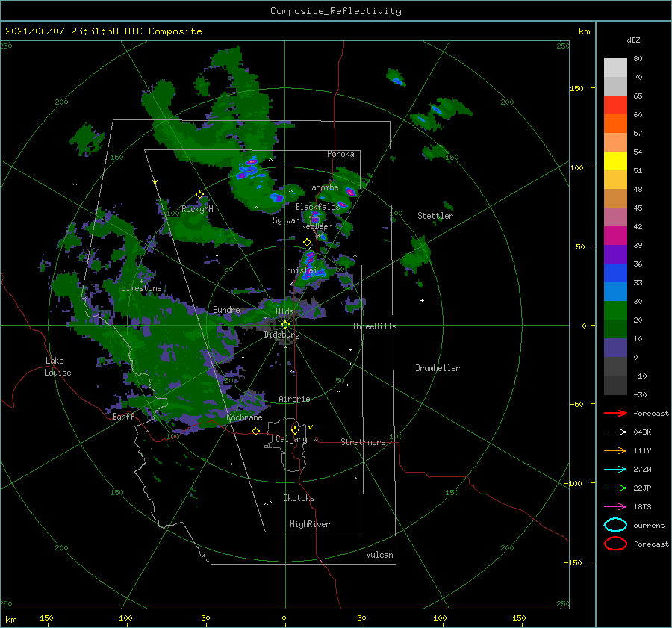Image resolution: width=672 pixels, height=628 pixels.
Task: Click the RedDeer city label
Action: point(317,226)
